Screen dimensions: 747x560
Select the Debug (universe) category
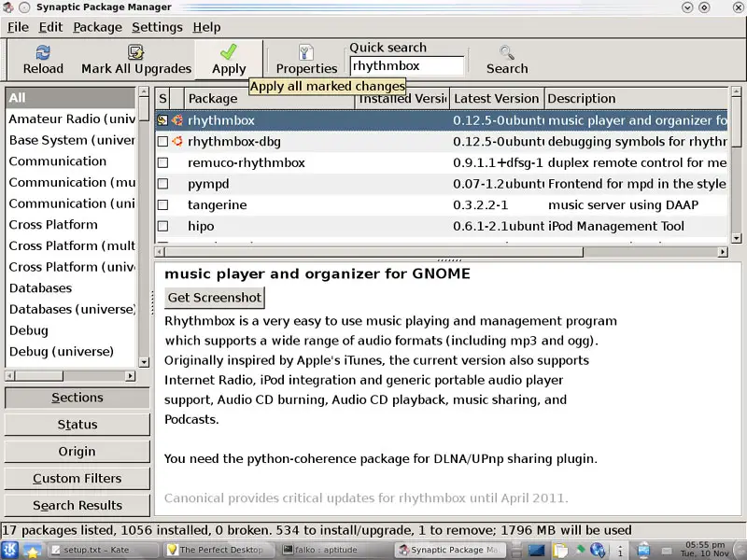71,352
